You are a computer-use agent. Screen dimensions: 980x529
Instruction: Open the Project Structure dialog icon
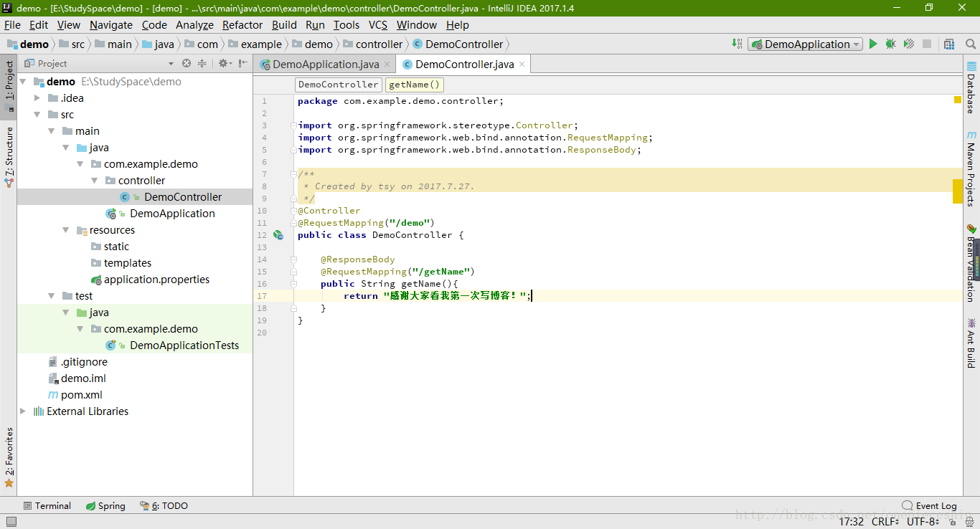[949, 44]
